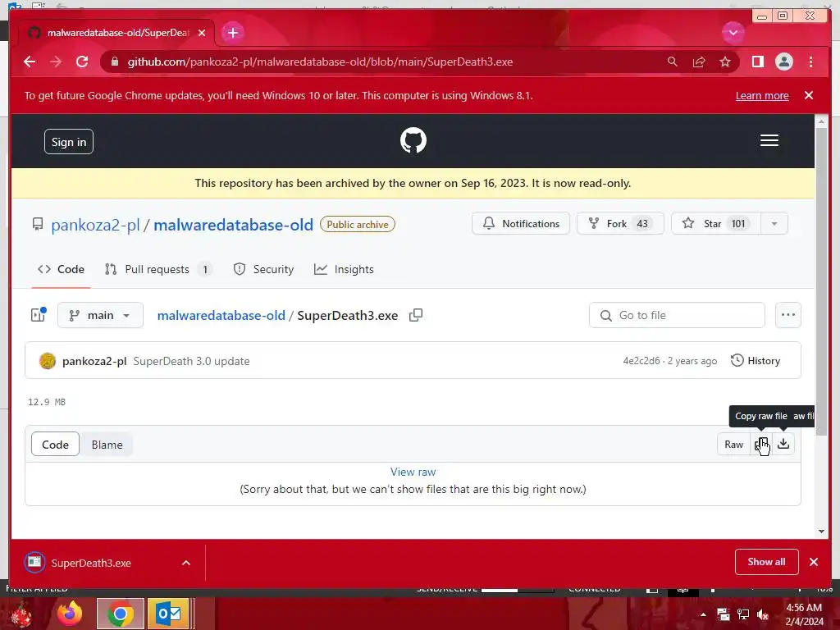Switch to the Insights tab
This screenshot has width=840, height=630.
click(344, 269)
